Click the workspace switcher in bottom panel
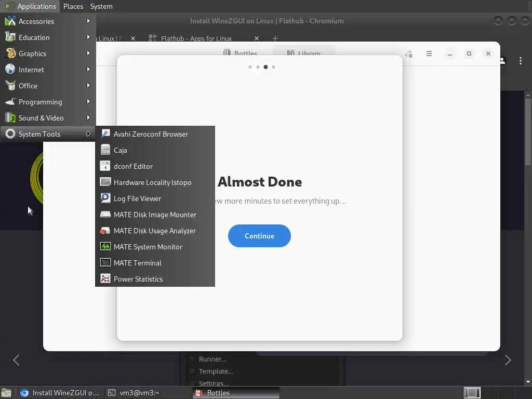The image size is (532, 399). 472,393
